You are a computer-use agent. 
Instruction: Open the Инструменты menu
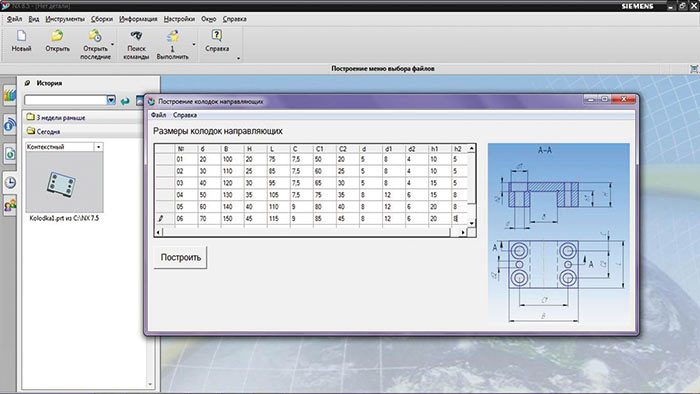coord(65,19)
